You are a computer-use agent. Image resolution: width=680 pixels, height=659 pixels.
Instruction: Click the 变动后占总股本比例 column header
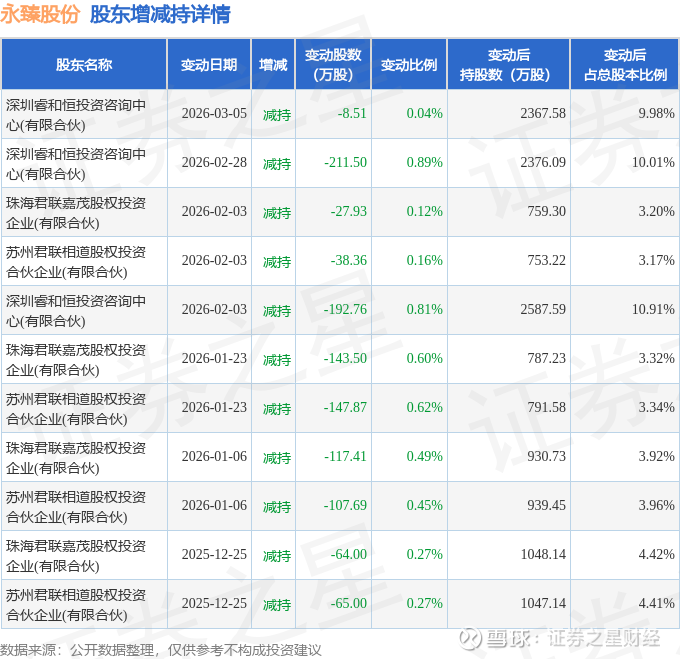tap(625, 64)
